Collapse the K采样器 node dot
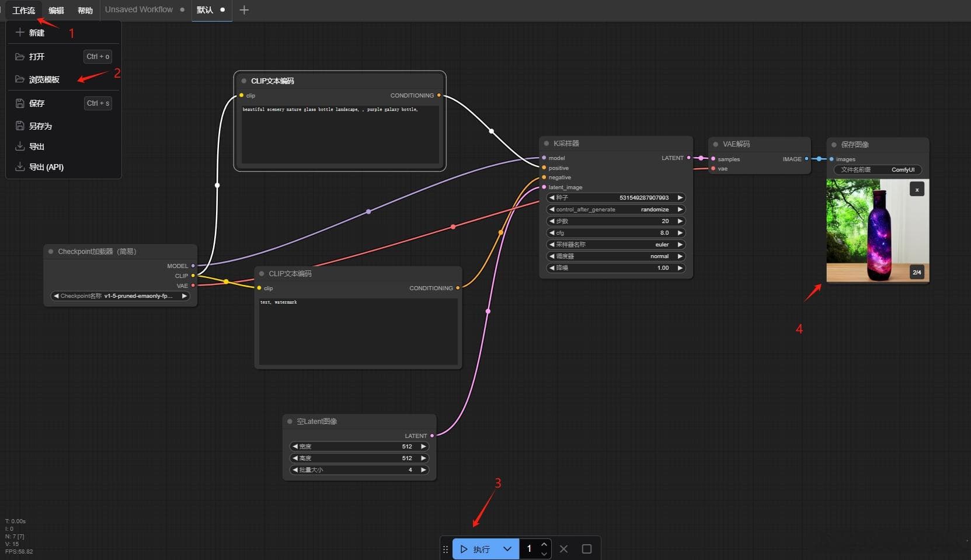Screen dimensions: 971x560 (x=547, y=144)
